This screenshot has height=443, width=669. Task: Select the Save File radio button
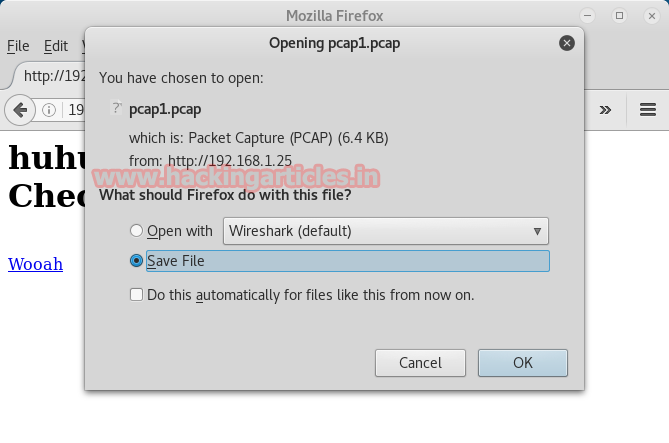pos(136,260)
